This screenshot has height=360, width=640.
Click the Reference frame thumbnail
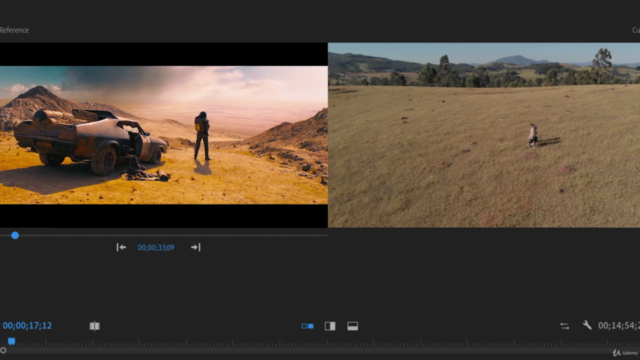tap(164, 135)
